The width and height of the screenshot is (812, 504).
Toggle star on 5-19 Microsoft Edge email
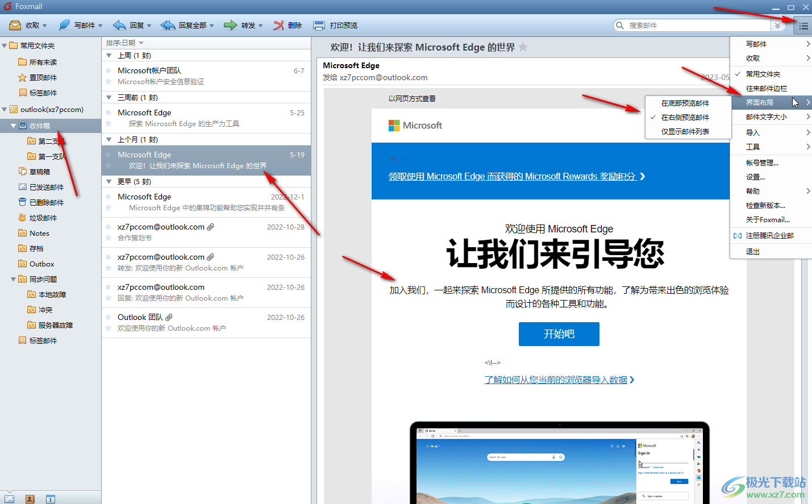coord(108,166)
